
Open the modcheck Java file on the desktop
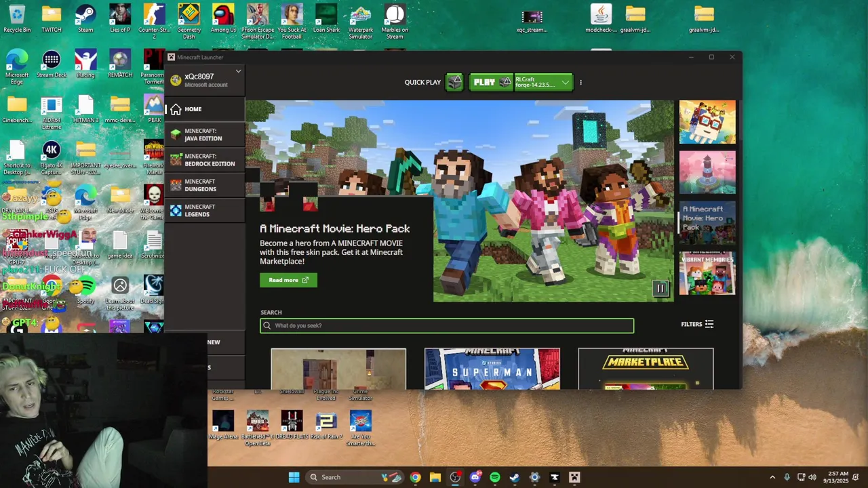click(601, 19)
